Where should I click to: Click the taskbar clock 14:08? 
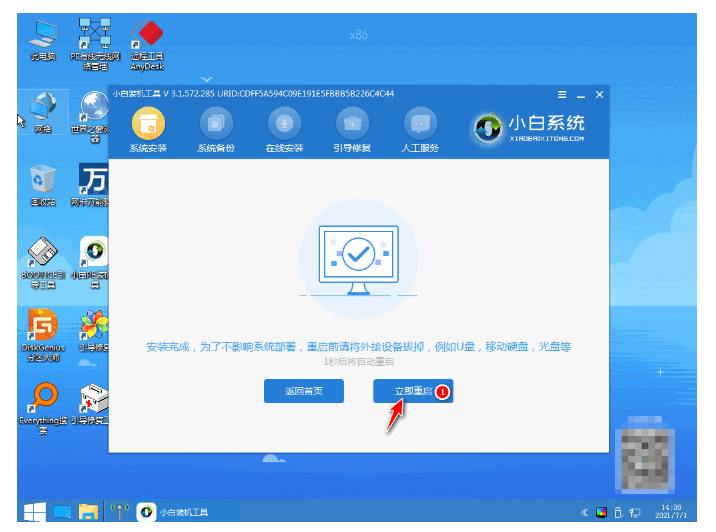click(x=671, y=511)
